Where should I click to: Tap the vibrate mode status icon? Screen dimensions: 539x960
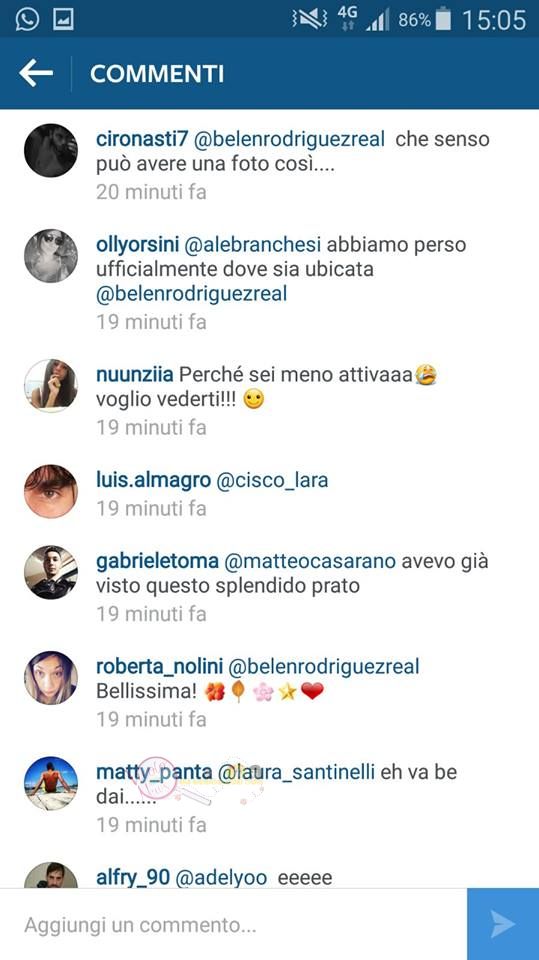point(309,20)
